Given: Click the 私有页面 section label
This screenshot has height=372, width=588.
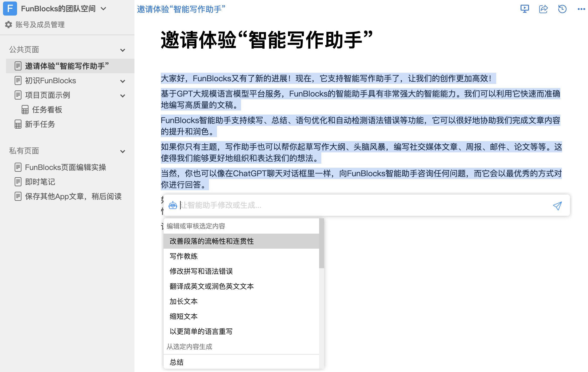Looking at the screenshot, I should [x=24, y=151].
